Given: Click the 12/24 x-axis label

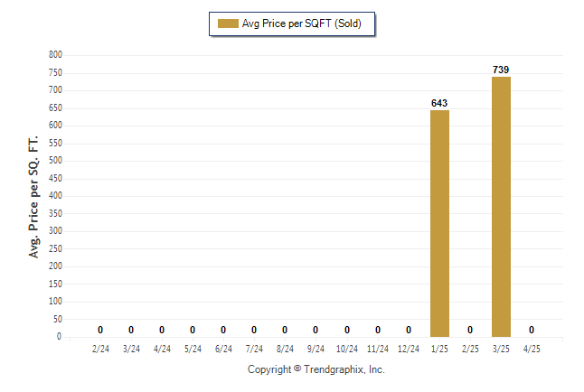Looking at the screenshot, I should pyautogui.click(x=409, y=349).
